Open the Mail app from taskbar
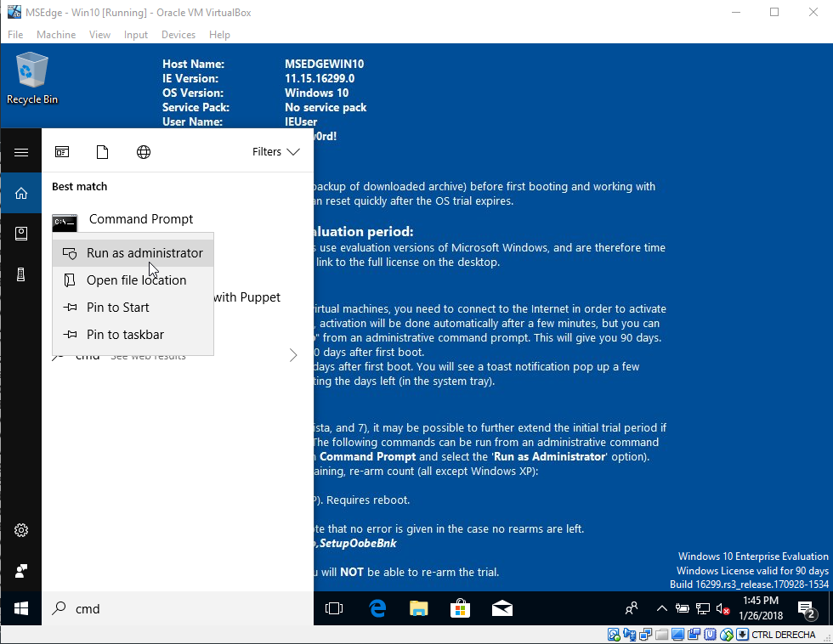This screenshot has width=833, height=644. click(x=502, y=608)
